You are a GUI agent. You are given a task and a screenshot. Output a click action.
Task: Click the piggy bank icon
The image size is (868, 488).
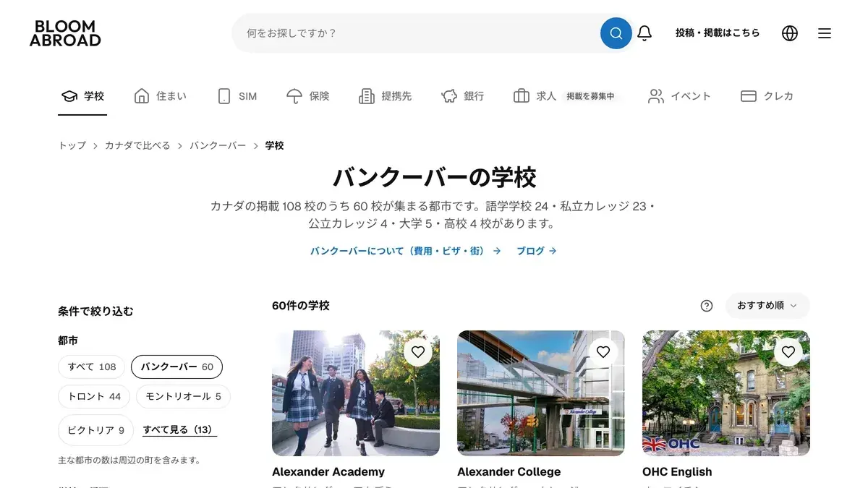tap(449, 96)
